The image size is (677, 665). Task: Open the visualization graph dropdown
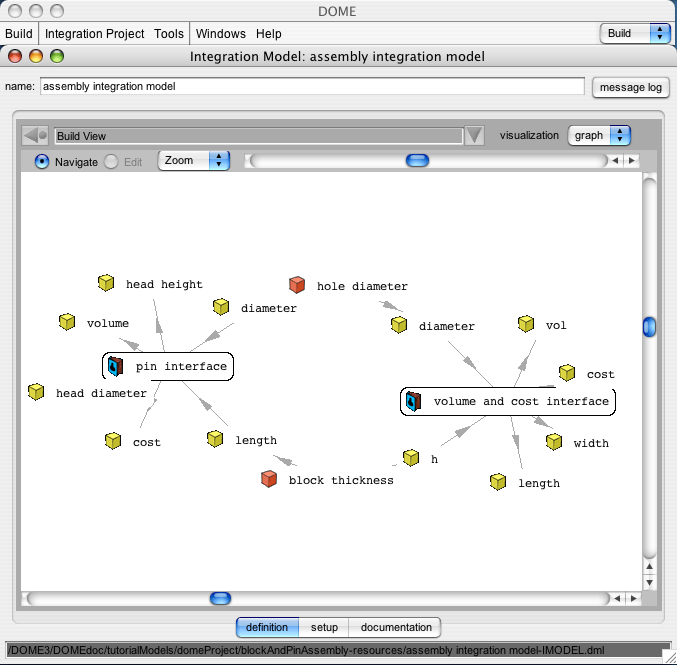pos(599,136)
